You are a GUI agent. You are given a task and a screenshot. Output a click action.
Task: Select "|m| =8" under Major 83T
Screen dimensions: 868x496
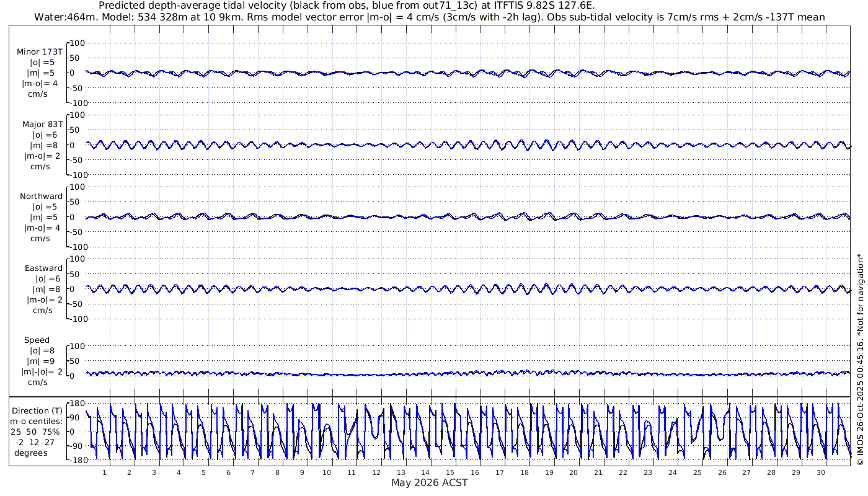point(43,145)
